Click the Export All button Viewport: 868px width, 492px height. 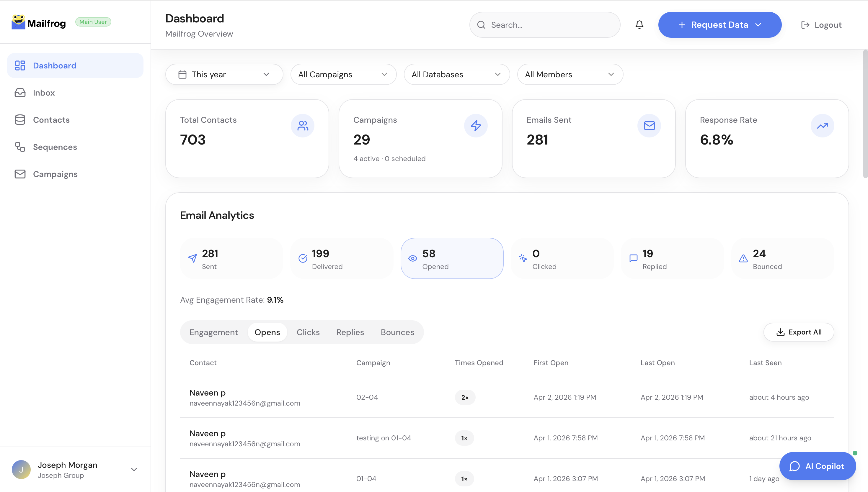click(x=798, y=332)
